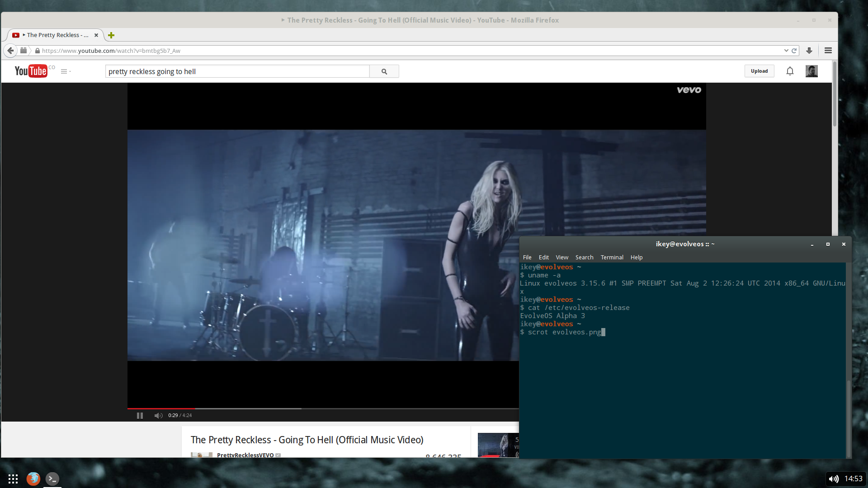
Task: Open the terminal Terminal menu
Action: click(612, 257)
